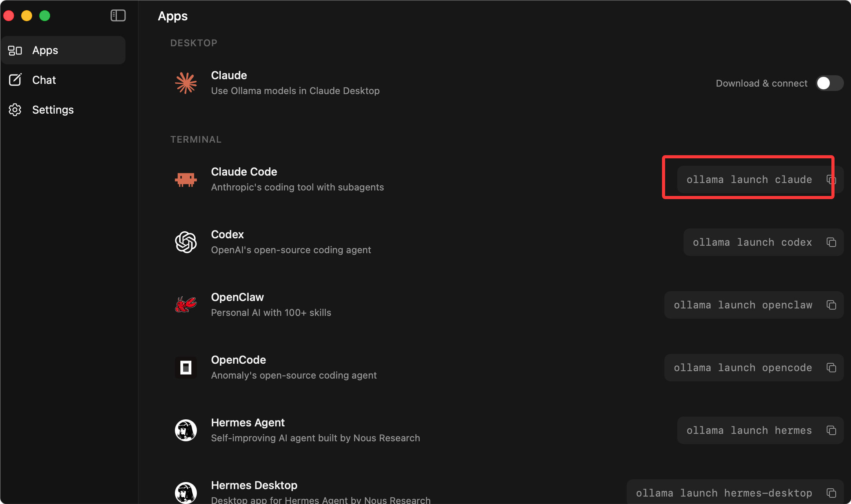Click the 'ollama launch hermes-desktop' command text
851x504 pixels.
coord(724,493)
